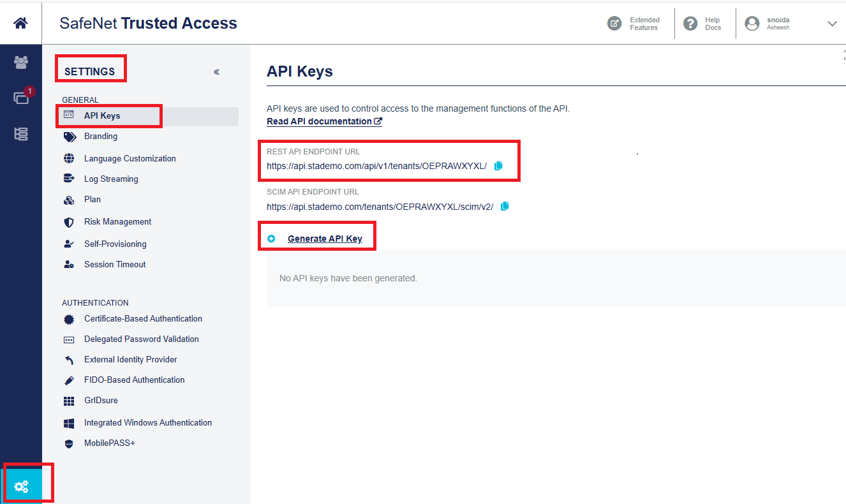This screenshot has width=846, height=504.
Task: Select Log Streaming from General settings
Action: pyautogui.click(x=110, y=179)
